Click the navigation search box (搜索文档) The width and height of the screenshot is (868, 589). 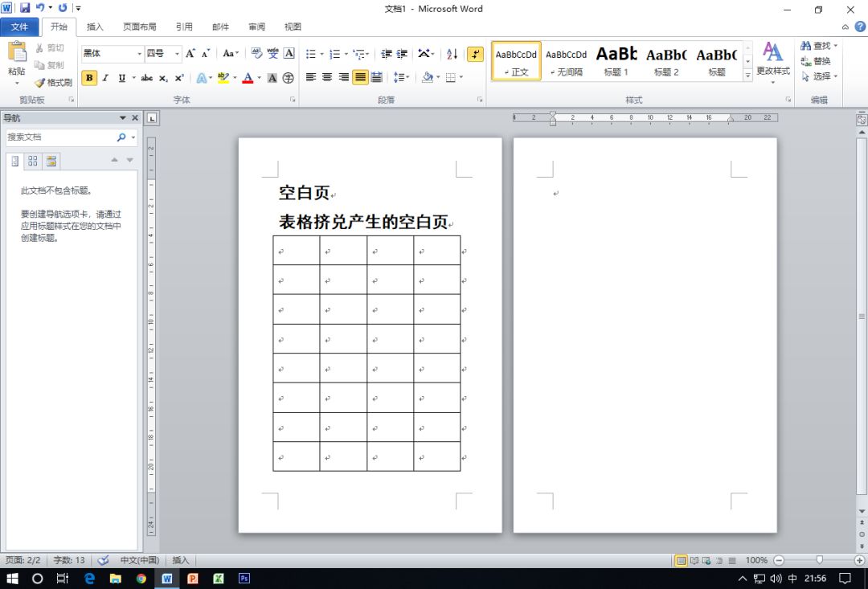pyautogui.click(x=61, y=137)
